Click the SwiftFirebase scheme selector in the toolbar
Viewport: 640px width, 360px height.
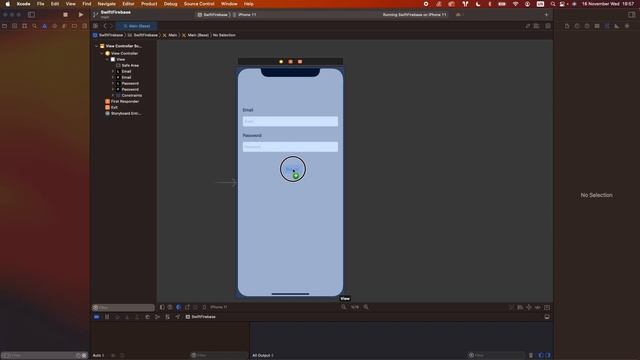[213, 15]
